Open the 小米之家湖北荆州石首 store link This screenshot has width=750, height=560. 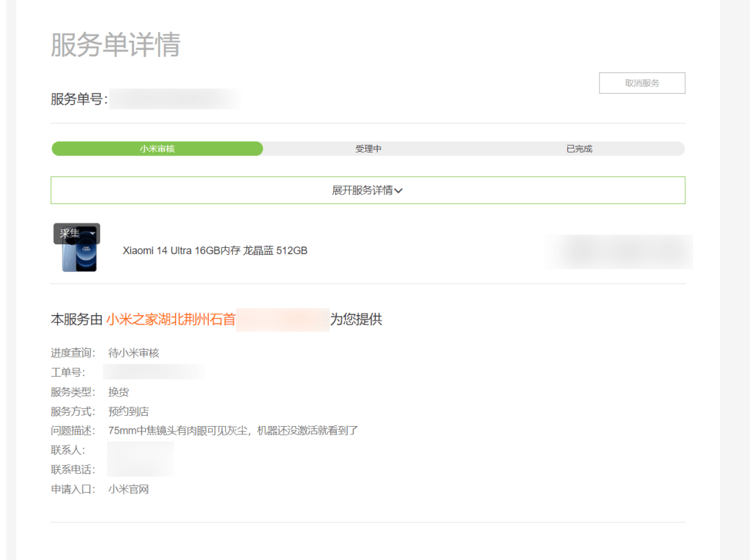[171, 319]
